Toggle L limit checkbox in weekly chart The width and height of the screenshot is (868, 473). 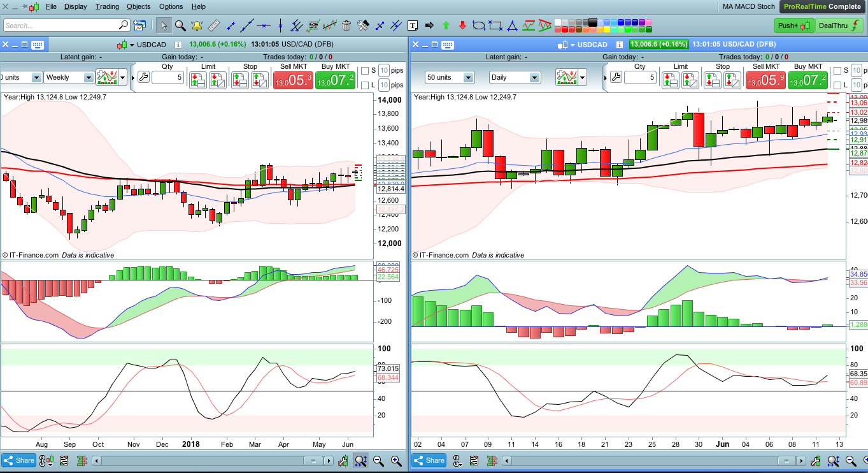tap(365, 85)
